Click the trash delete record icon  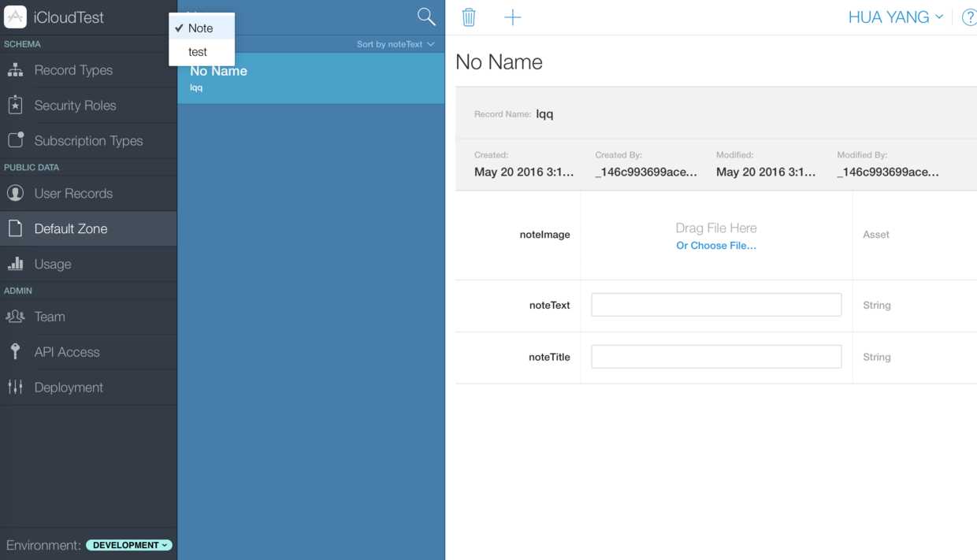(469, 17)
